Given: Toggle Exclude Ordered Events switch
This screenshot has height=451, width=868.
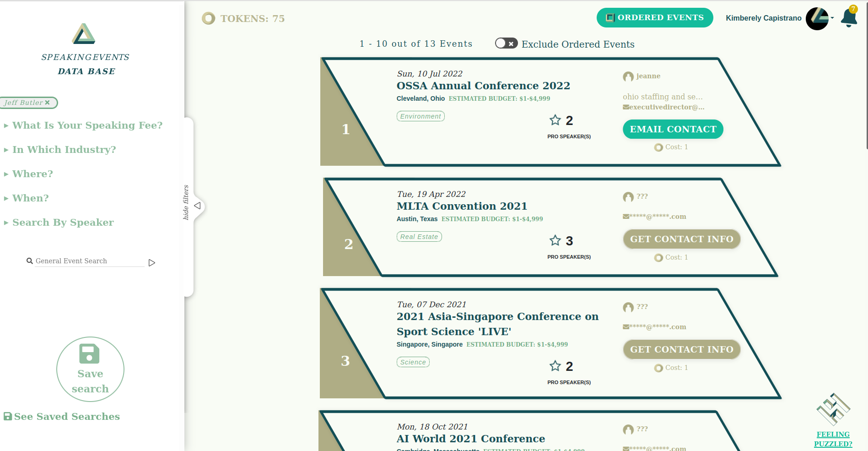Looking at the screenshot, I should pos(506,43).
